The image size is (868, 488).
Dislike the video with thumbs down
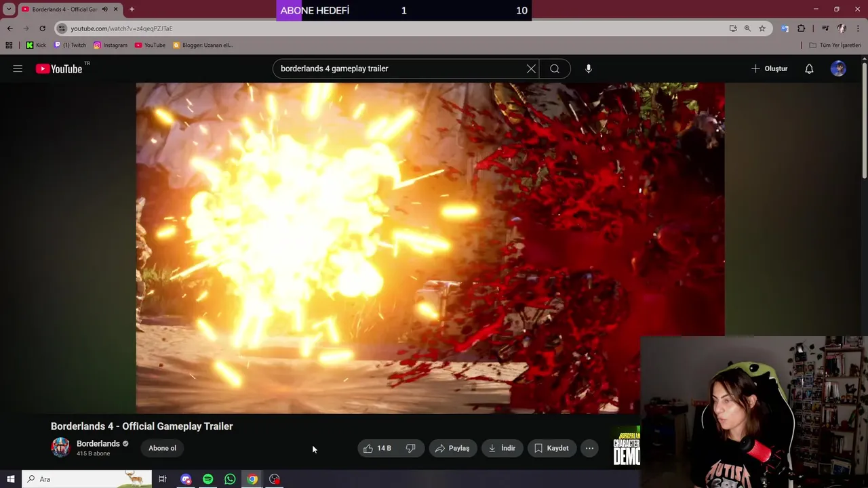[x=411, y=448]
